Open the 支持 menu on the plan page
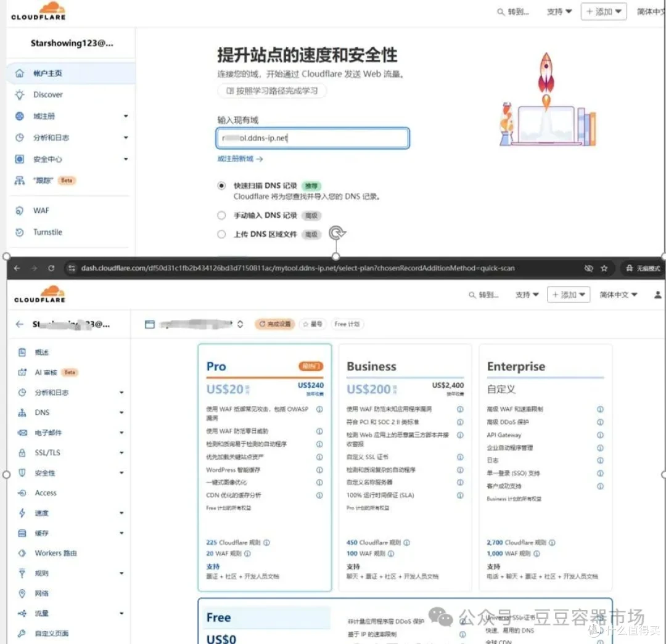666x644 pixels. point(527,295)
